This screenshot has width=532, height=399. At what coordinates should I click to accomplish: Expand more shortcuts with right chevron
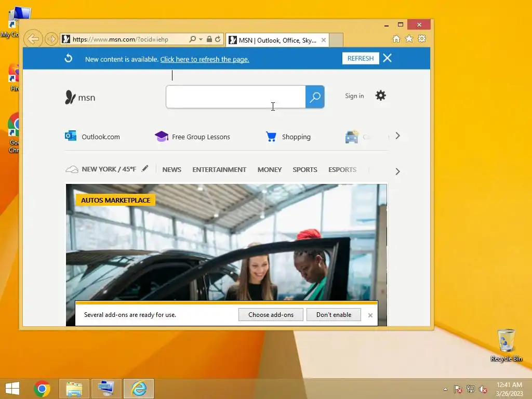[397, 136]
